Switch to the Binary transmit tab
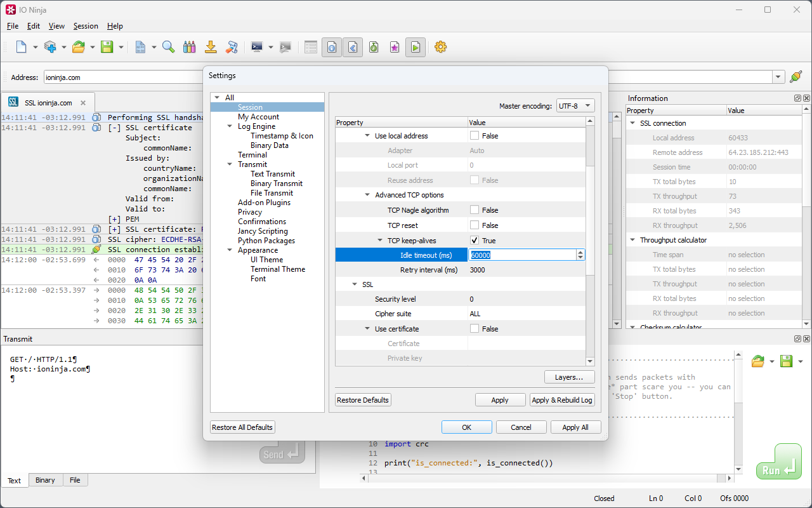This screenshot has height=508, width=812. (45, 480)
